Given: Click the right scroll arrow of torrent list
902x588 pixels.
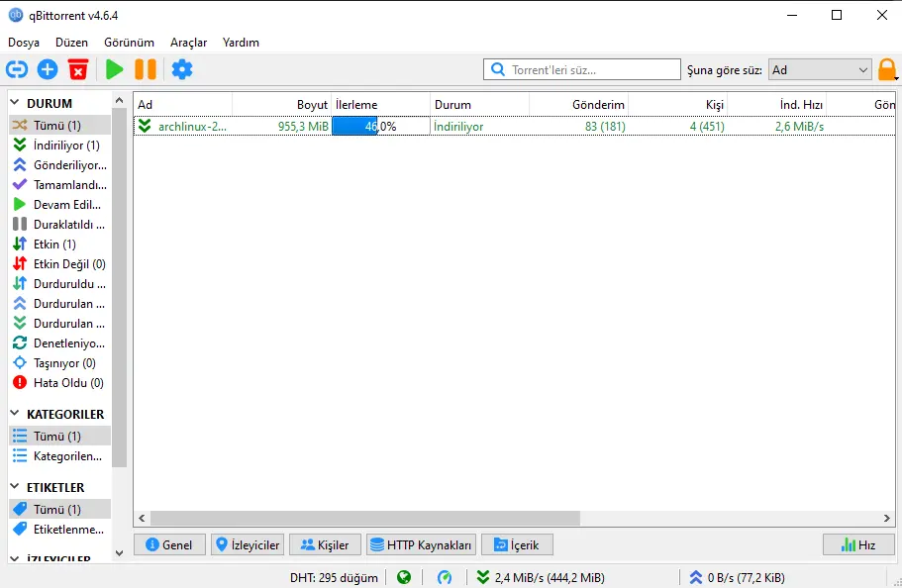Looking at the screenshot, I should point(886,518).
